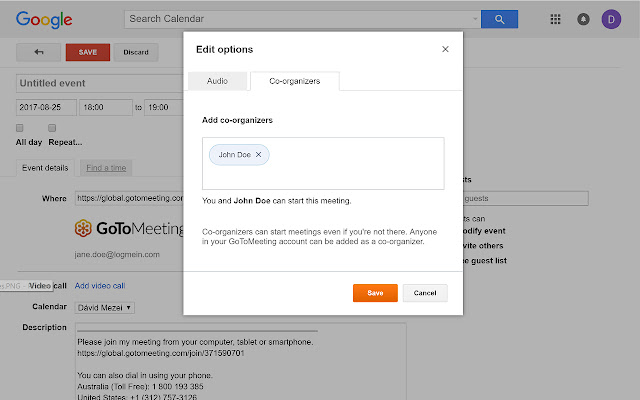This screenshot has width=640, height=400.
Task: Click the blue search magnifier button
Action: coord(499,19)
